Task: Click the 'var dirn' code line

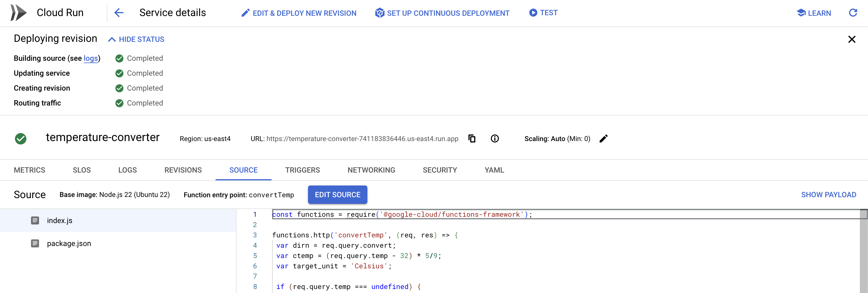Action: 336,246
